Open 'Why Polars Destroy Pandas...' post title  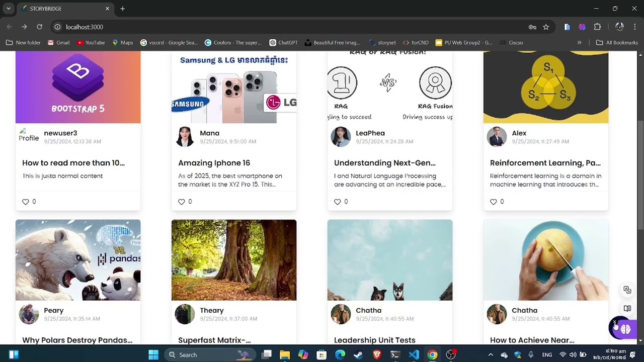tap(77, 340)
